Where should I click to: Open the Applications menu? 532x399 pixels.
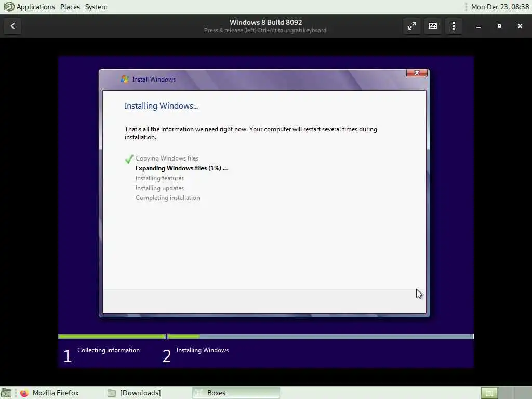pos(36,7)
